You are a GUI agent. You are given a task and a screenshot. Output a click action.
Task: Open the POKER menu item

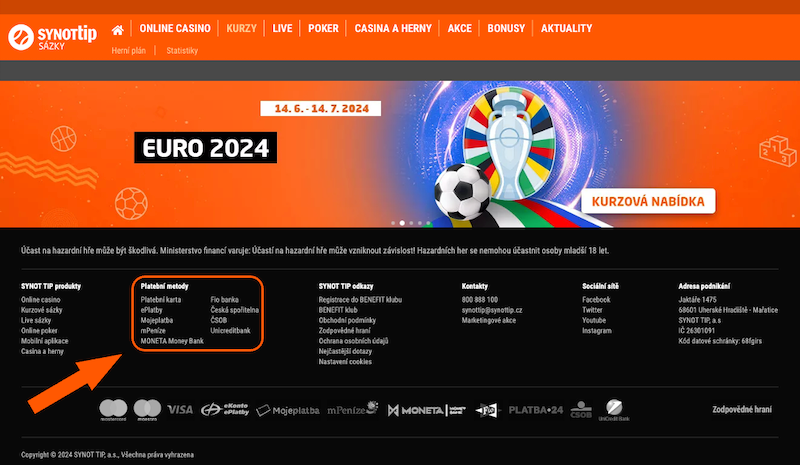pos(323,29)
